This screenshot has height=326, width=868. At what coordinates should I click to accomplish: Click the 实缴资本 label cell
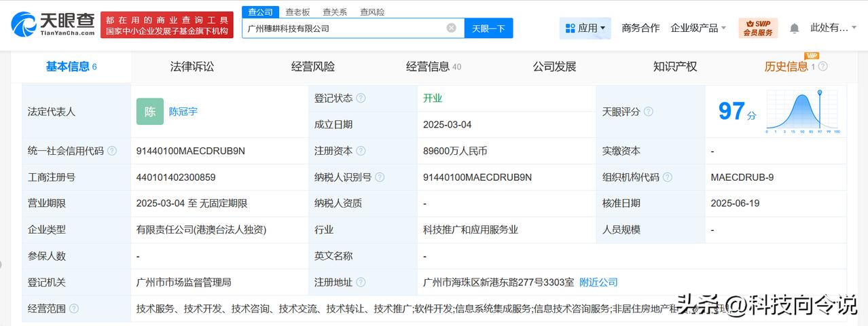click(x=651, y=151)
